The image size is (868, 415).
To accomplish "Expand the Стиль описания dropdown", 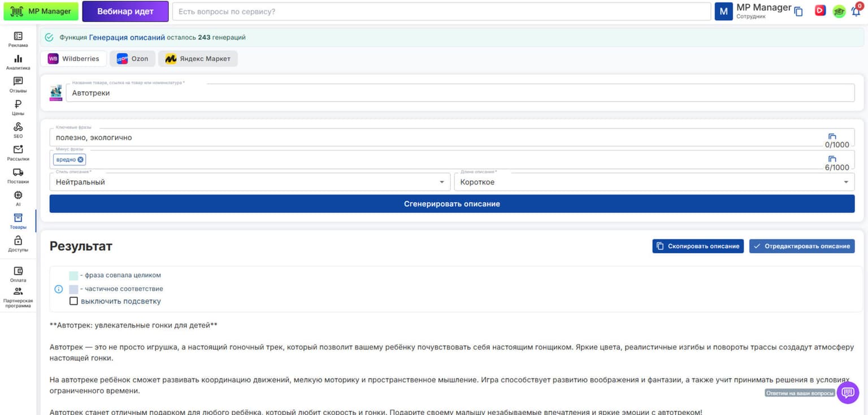I will pyautogui.click(x=249, y=182).
